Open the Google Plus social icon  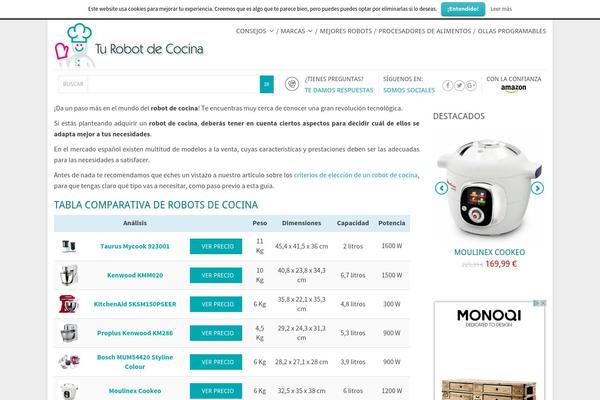471,85
